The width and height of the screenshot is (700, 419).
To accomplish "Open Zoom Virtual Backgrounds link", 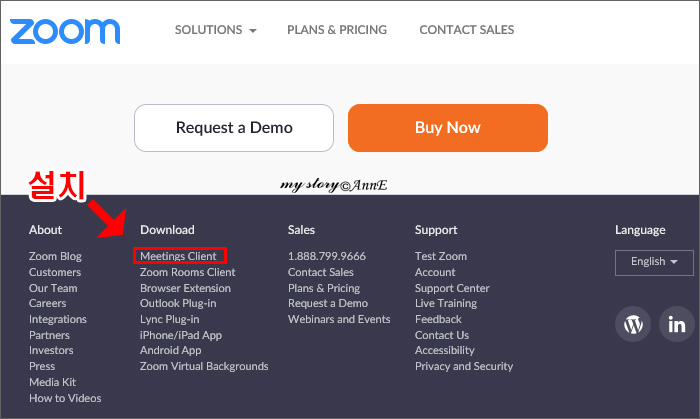I will pyautogui.click(x=204, y=366).
